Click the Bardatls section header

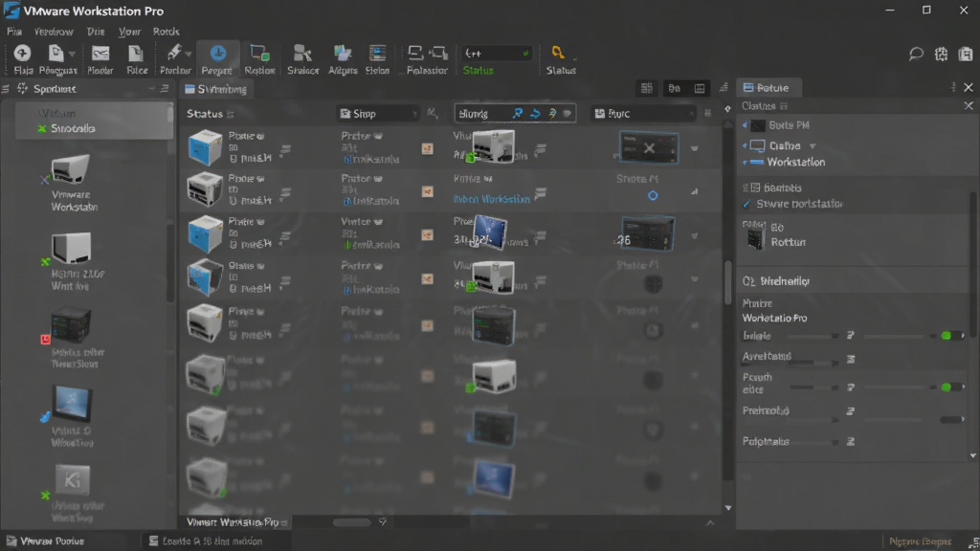[x=782, y=187]
